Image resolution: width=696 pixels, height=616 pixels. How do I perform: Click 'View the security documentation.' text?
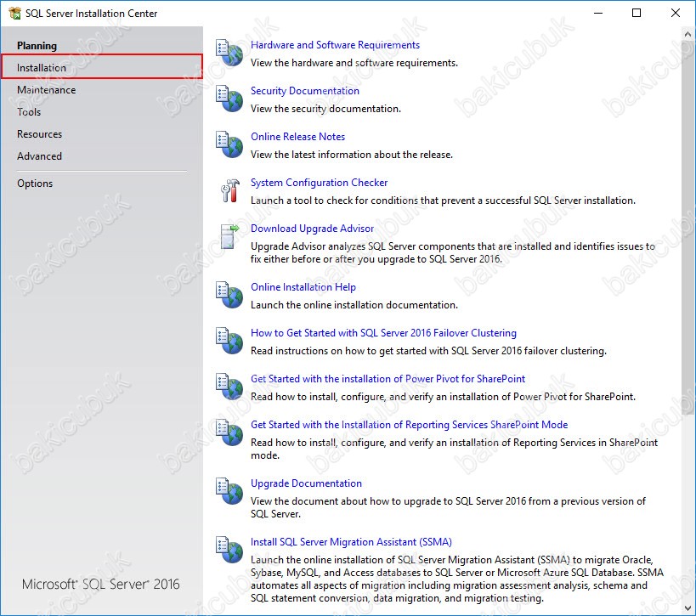325,109
